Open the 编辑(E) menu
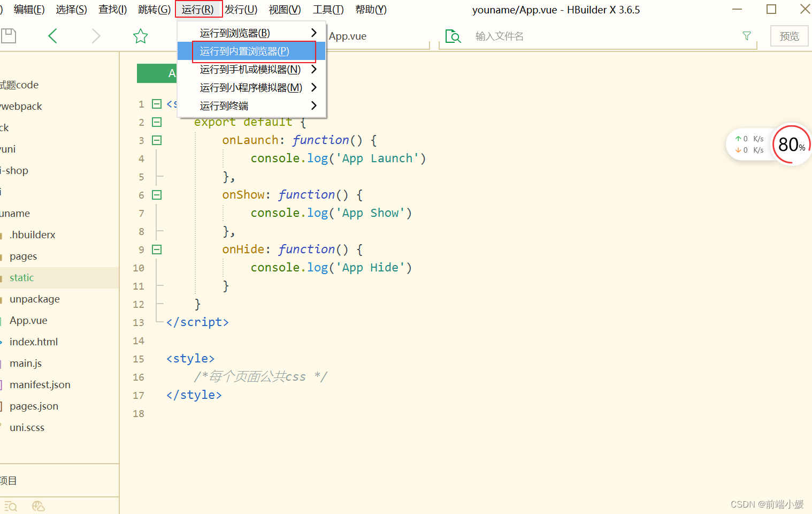Image resolution: width=812 pixels, height=514 pixels. pyautogui.click(x=29, y=10)
